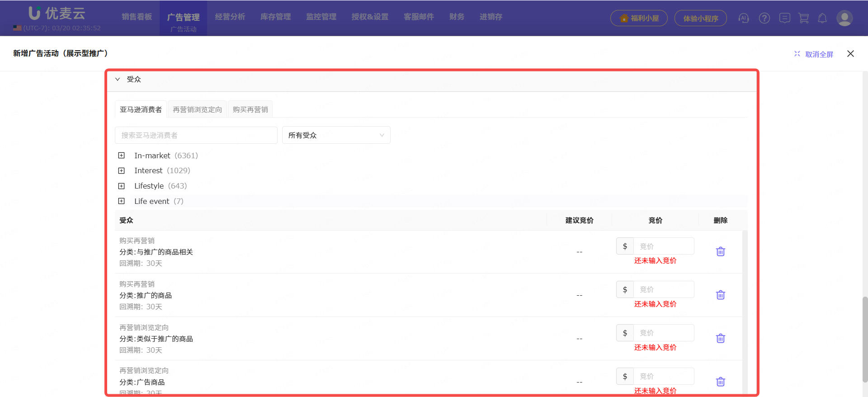Remove the 类似于推广的商品 audience with trash icon
The height and width of the screenshot is (397, 868).
720,338
